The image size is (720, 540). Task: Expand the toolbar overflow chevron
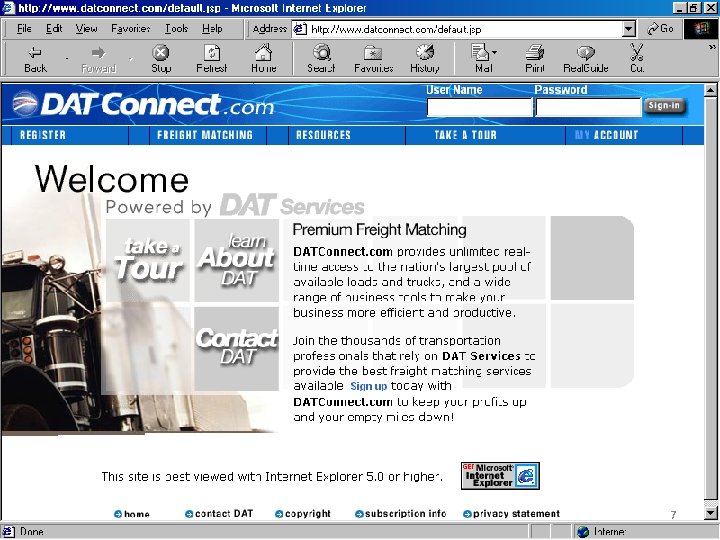point(712,47)
